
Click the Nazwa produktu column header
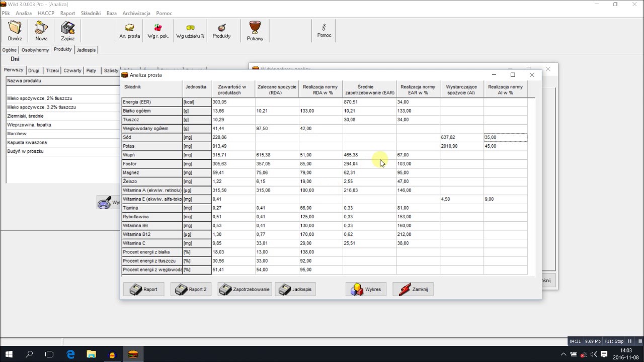pyautogui.click(x=63, y=81)
